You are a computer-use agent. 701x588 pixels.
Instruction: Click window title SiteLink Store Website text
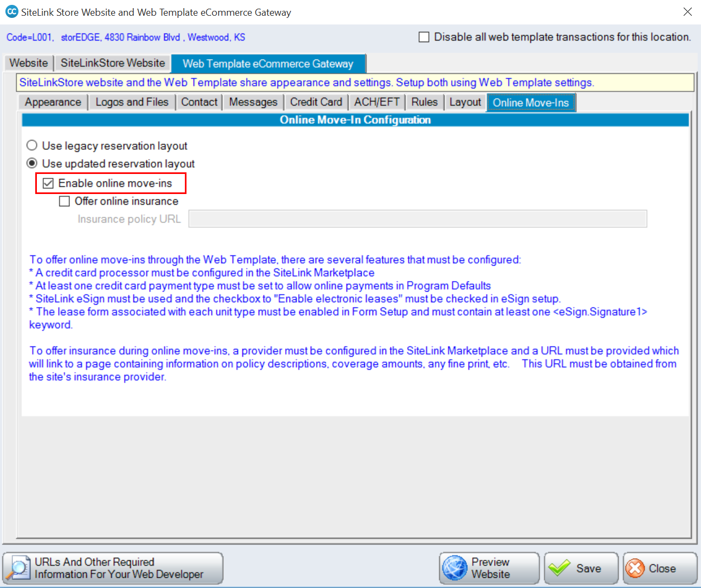point(156,12)
